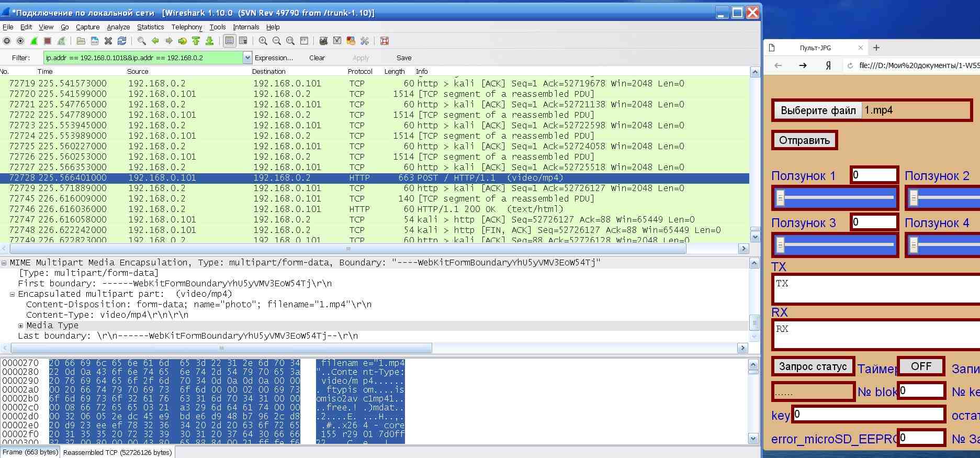Click the Ползунок 1 slider track
The height and width of the screenshot is (458, 980).
pos(835,198)
